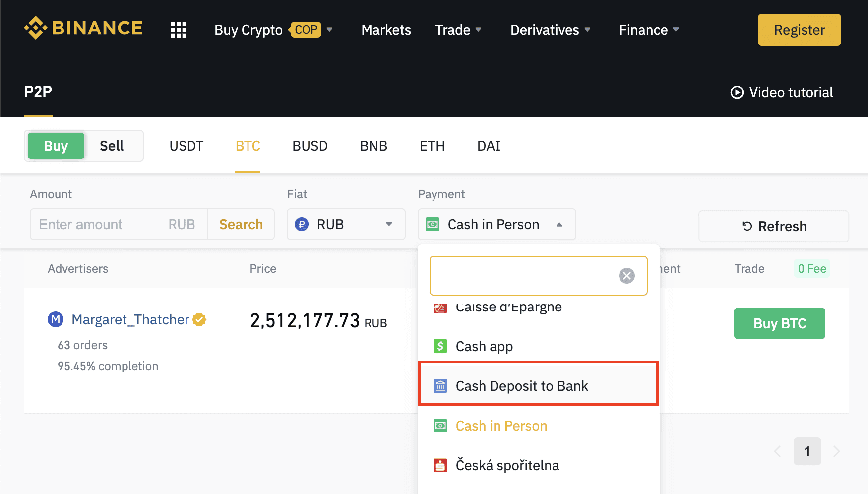The width and height of the screenshot is (868, 494).
Task: Expand the Finance dropdown menu
Action: pyautogui.click(x=649, y=30)
